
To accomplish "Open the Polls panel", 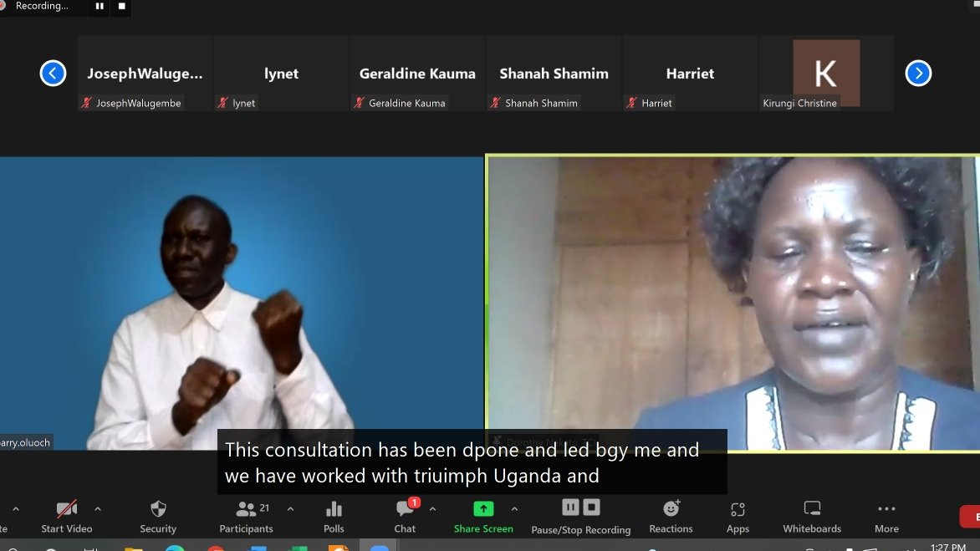I will click(x=334, y=514).
